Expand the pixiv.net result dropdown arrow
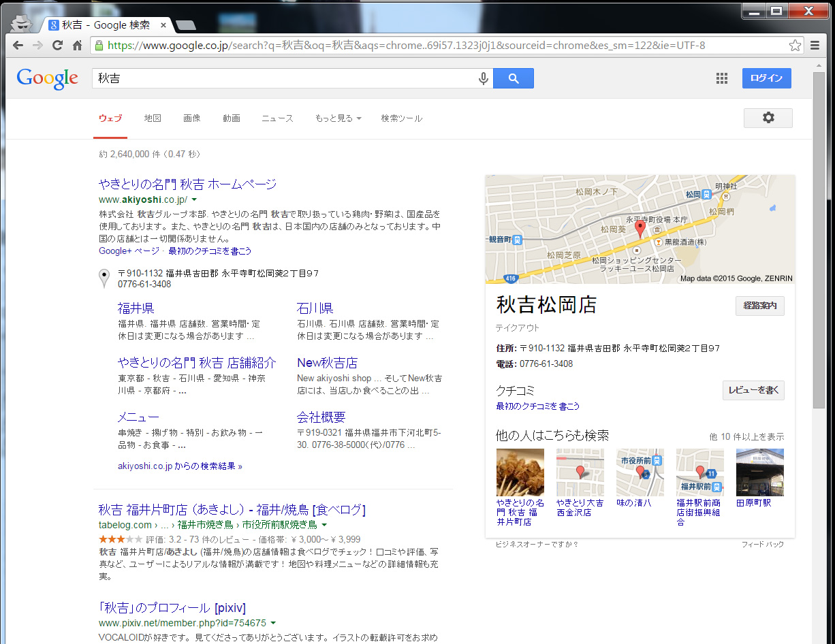Screen dimensions: 835x644 coord(273,623)
